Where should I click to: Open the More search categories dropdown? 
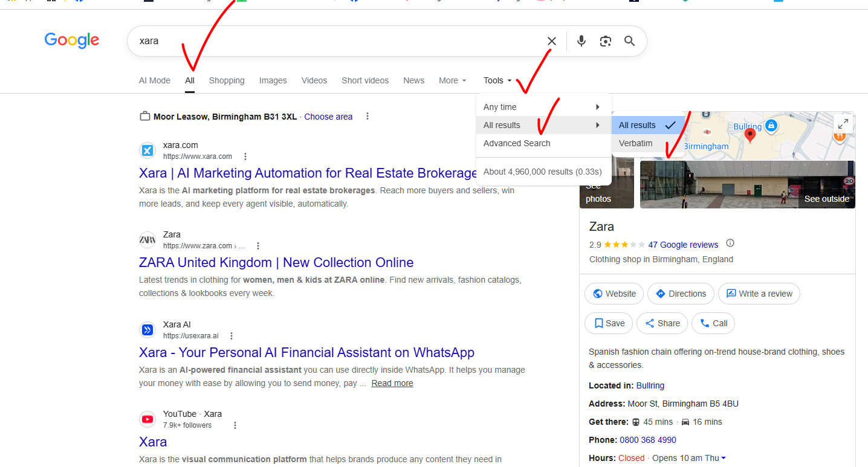click(x=453, y=80)
